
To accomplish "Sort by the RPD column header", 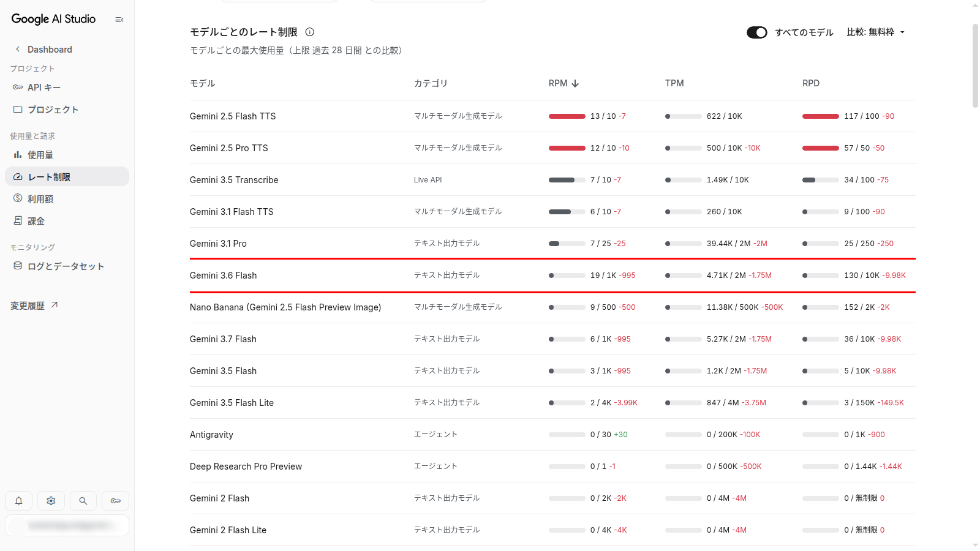I will pos(811,83).
